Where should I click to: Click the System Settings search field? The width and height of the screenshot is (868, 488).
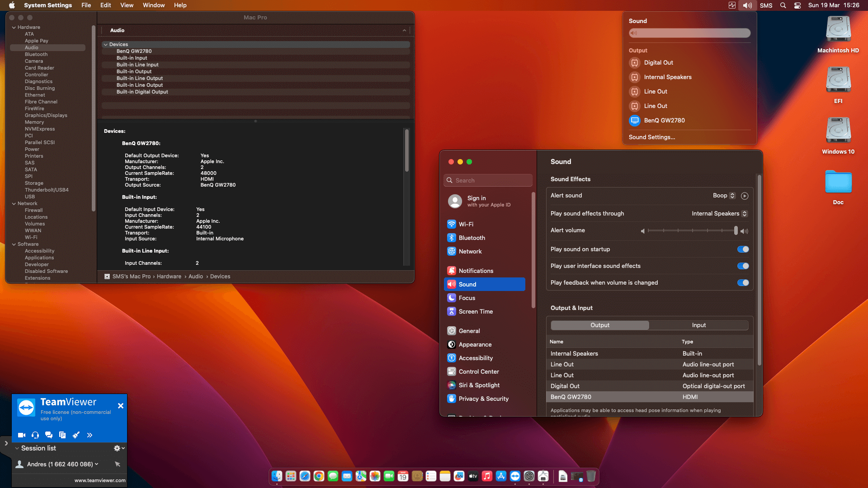[x=488, y=180]
